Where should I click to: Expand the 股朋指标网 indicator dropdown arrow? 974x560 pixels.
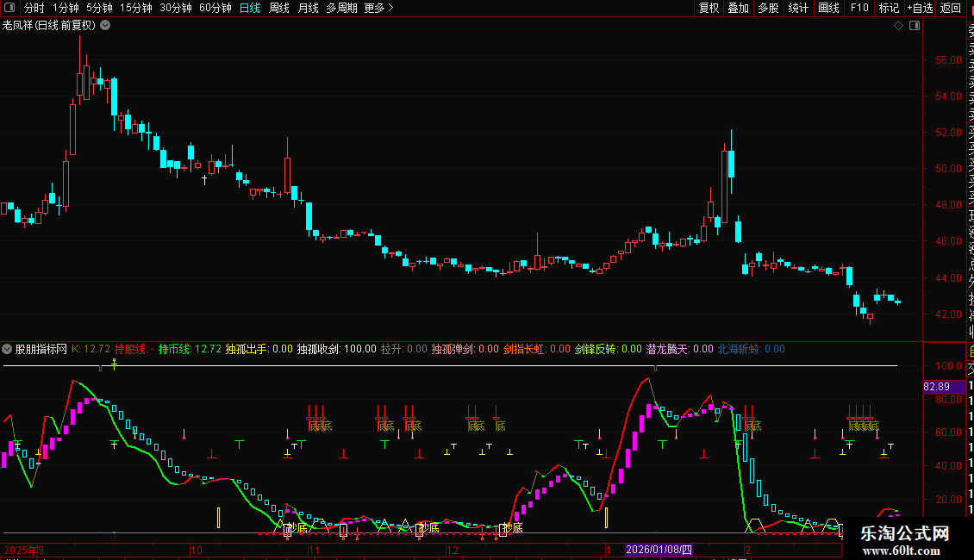[x=8, y=349]
